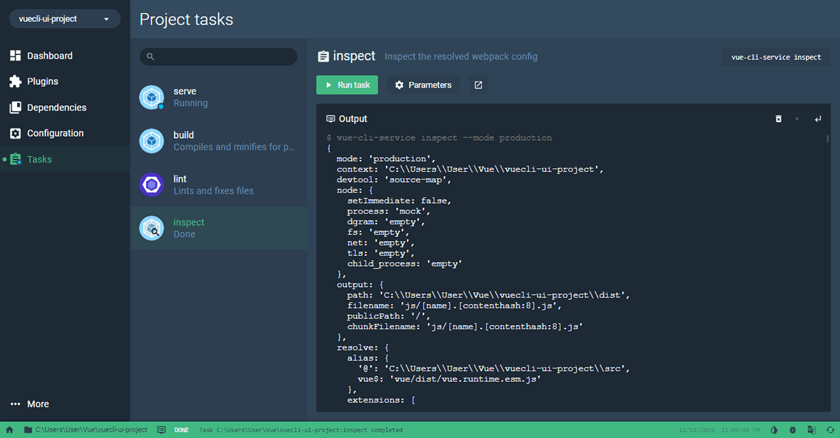Select the build task icon
This screenshot has width=840, height=438.
click(152, 141)
